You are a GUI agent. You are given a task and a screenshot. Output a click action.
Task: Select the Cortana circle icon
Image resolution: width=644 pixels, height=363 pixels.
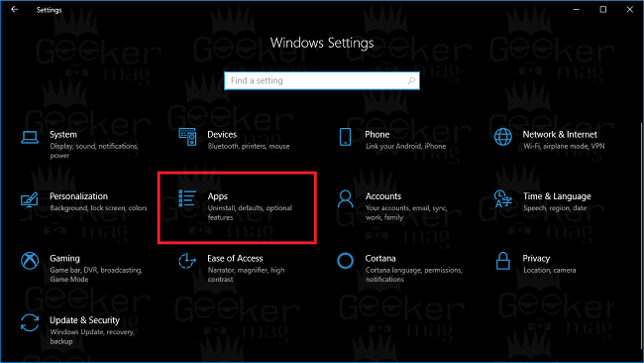[345, 261]
